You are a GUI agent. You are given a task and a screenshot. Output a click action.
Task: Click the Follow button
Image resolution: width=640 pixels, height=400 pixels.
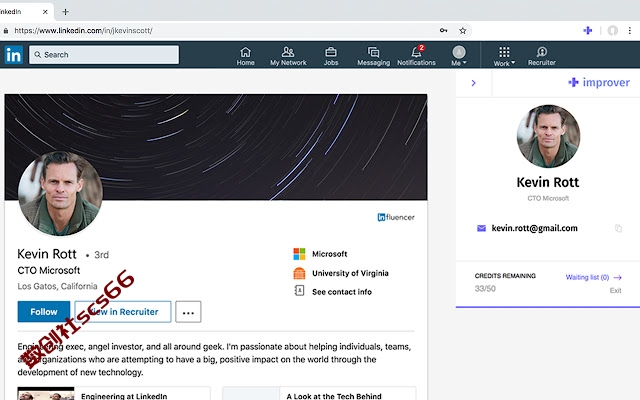point(44,312)
